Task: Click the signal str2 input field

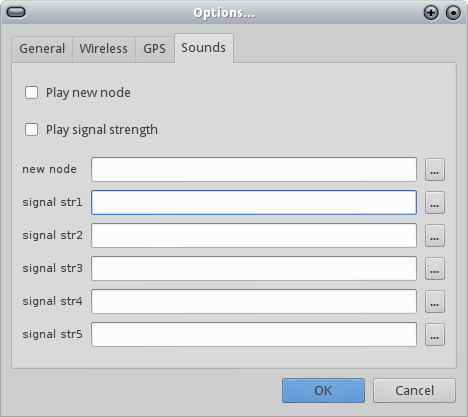Action: point(254,235)
